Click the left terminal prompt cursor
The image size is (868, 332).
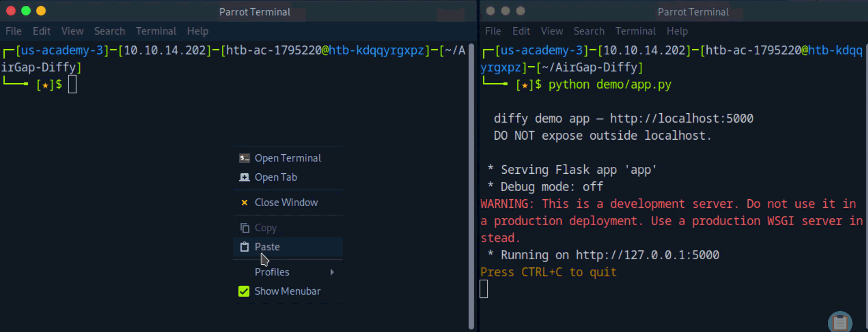72,85
